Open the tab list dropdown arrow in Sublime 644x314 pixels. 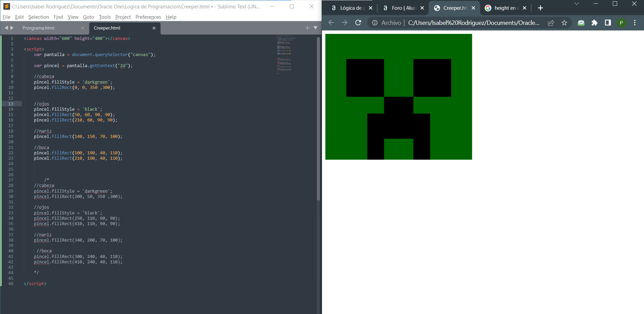[x=315, y=28]
